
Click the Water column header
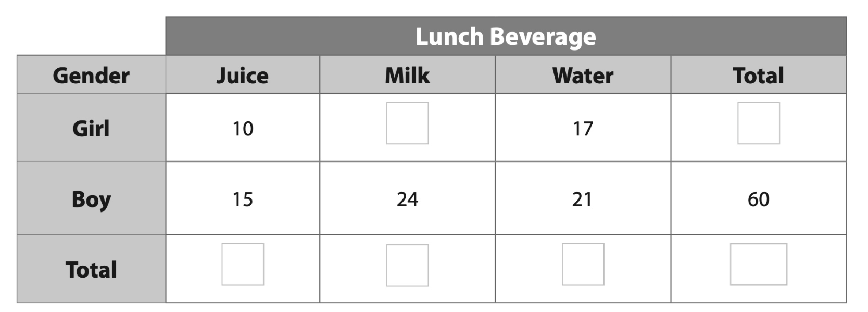click(583, 76)
